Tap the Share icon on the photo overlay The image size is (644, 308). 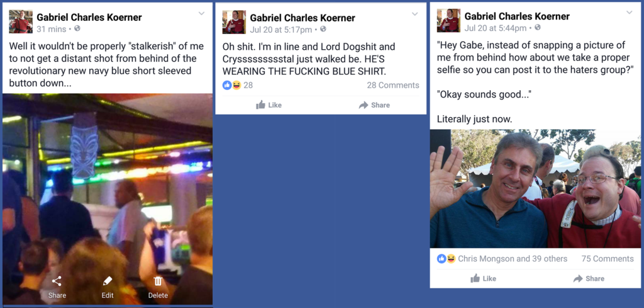point(57,282)
